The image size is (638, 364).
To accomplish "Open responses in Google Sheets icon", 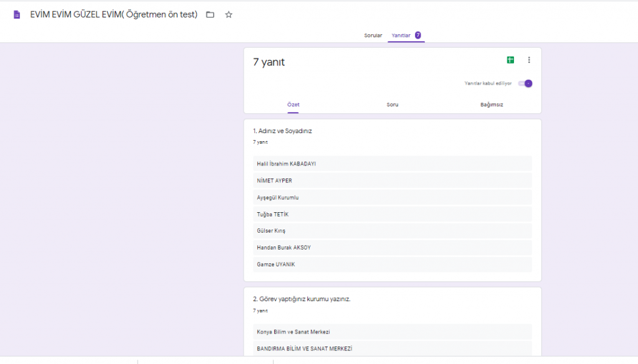I will coord(510,60).
